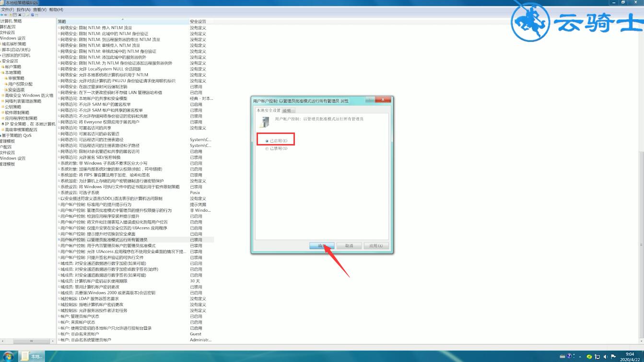Select 高级安全 Windows 防火墙 node
Image resolution: width=644 pixels, height=362 pixels.
(x=29, y=96)
